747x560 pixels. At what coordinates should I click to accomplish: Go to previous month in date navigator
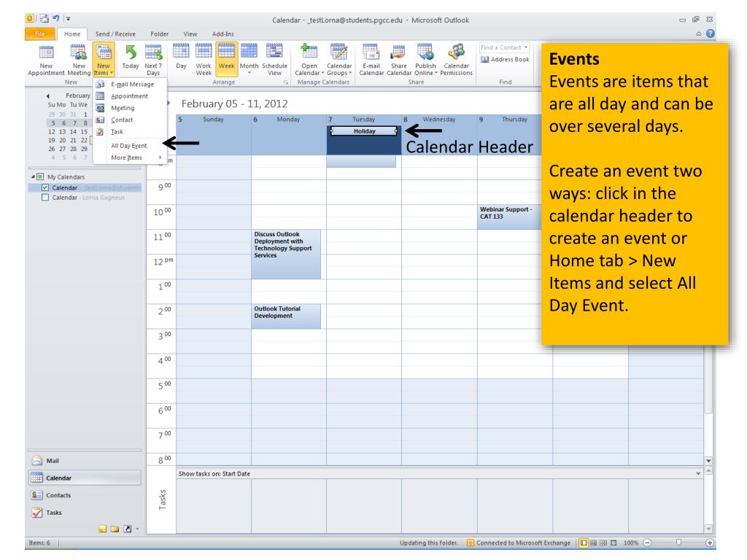tap(48, 96)
